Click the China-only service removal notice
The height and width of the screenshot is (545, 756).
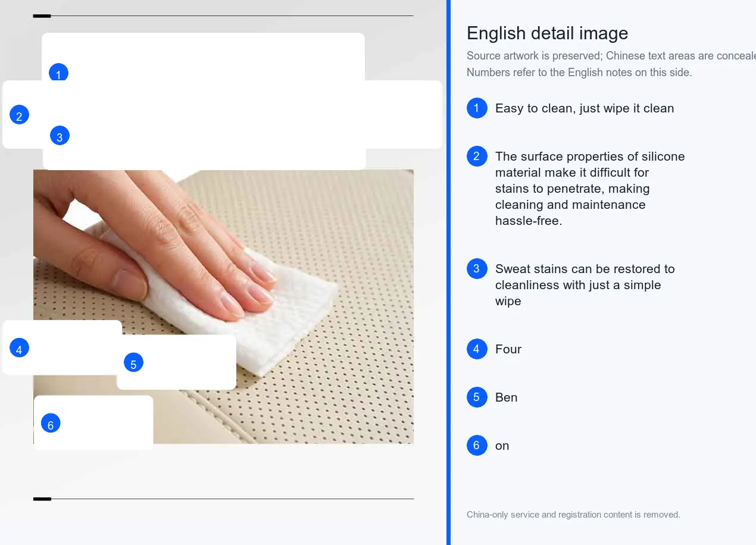point(573,515)
